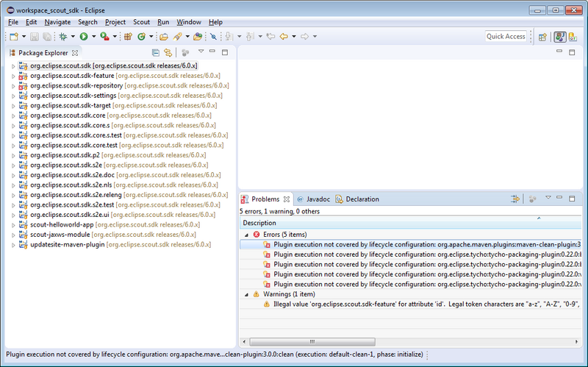Image resolution: width=588 pixels, height=367 pixels.
Task: Click the Description column header
Action: pos(411,223)
